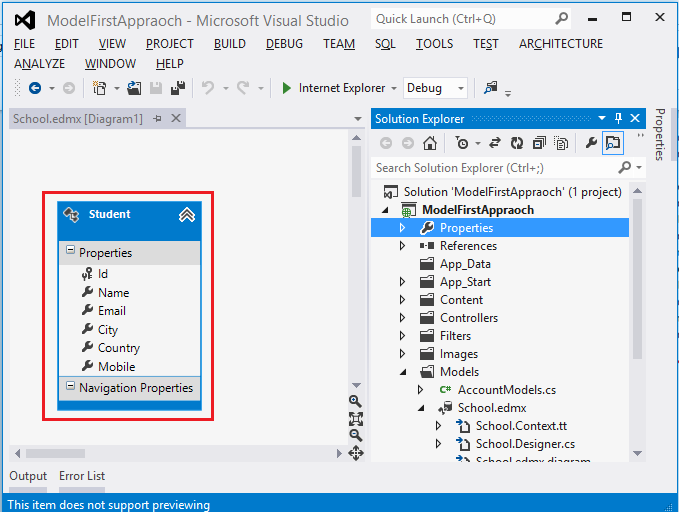
Task: Open the ARCHITECTURE menu
Action: tap(561, 44)
